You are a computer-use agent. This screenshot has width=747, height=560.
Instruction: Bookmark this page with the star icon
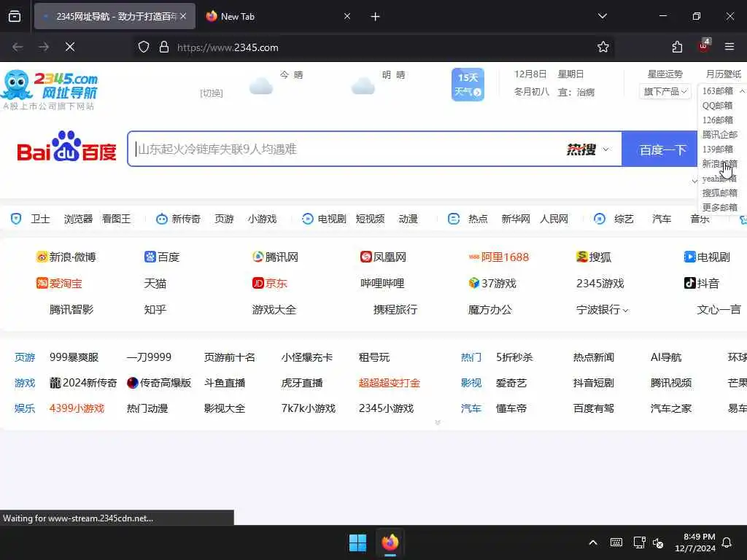pos(603,47)
